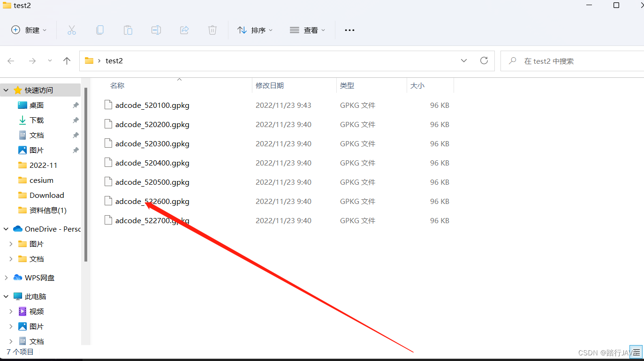Open 桌面 in quick access
644x361 pixels.
pos(37,105)
